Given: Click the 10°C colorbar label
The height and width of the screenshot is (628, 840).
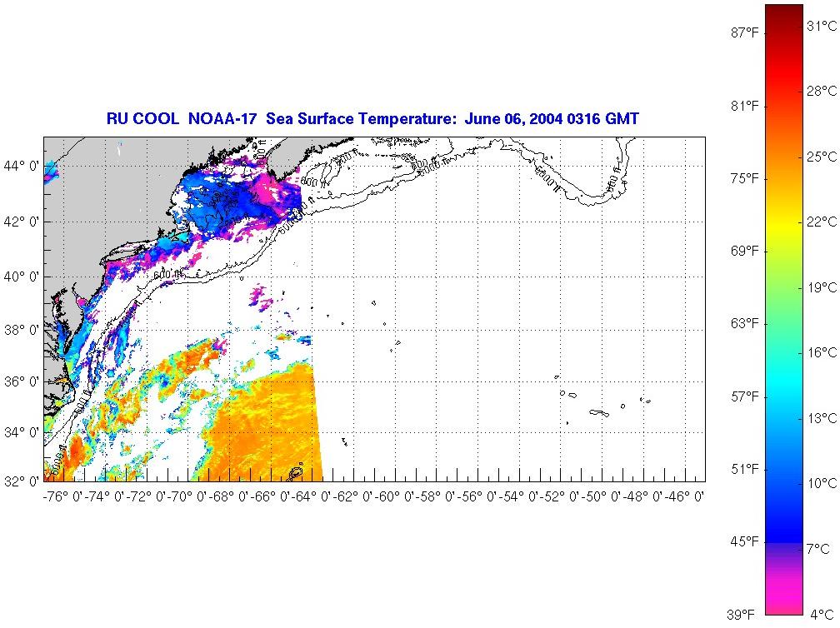Looking at the screenshot, I should click(822, 483).
